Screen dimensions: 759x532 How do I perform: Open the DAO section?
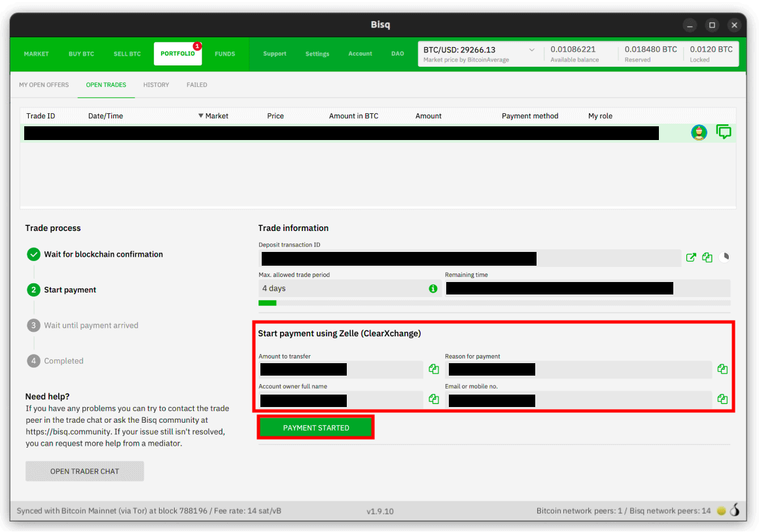tap(397, 54)
